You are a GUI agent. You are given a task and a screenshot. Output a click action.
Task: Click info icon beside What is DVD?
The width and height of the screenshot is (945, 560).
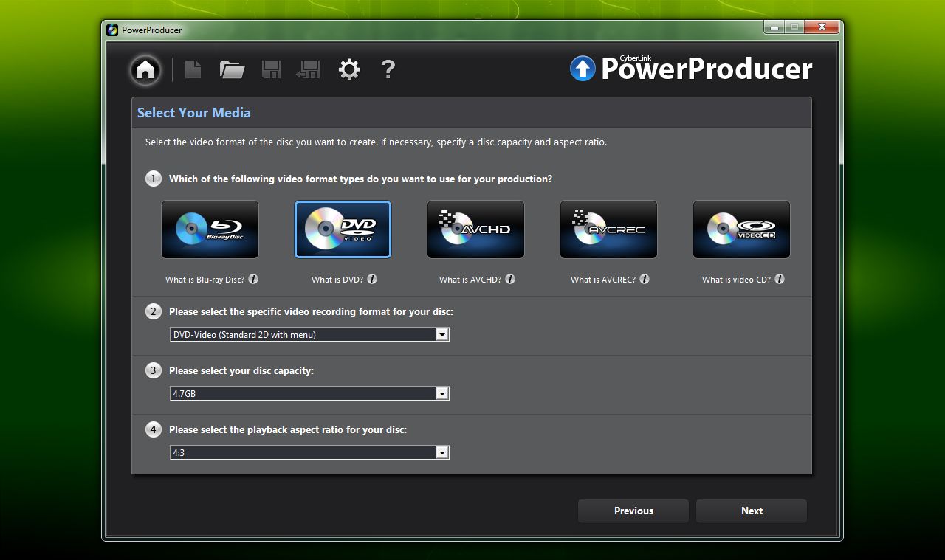[x=372, y=280]
